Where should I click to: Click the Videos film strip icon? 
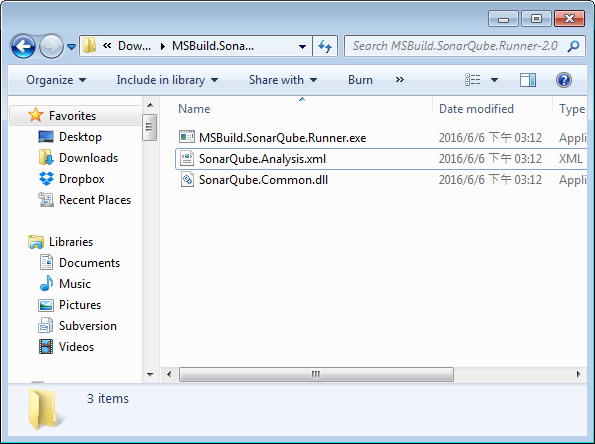tap(46, 346)
